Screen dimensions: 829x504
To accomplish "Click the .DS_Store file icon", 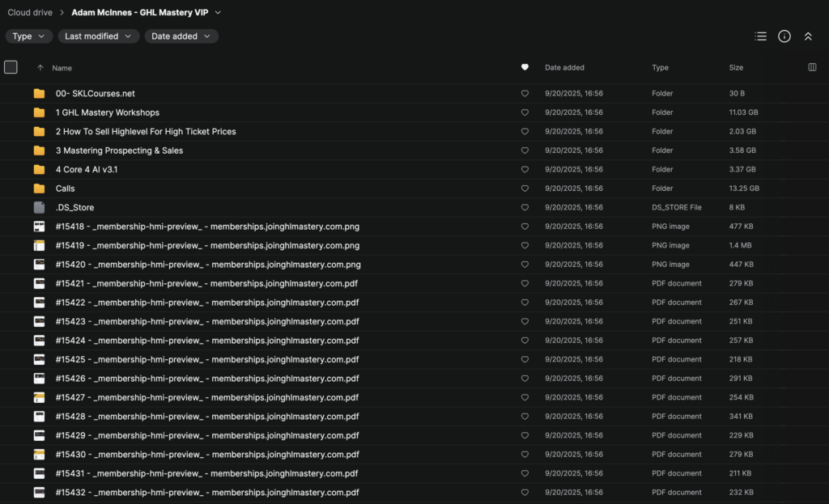I will point(39,207).
